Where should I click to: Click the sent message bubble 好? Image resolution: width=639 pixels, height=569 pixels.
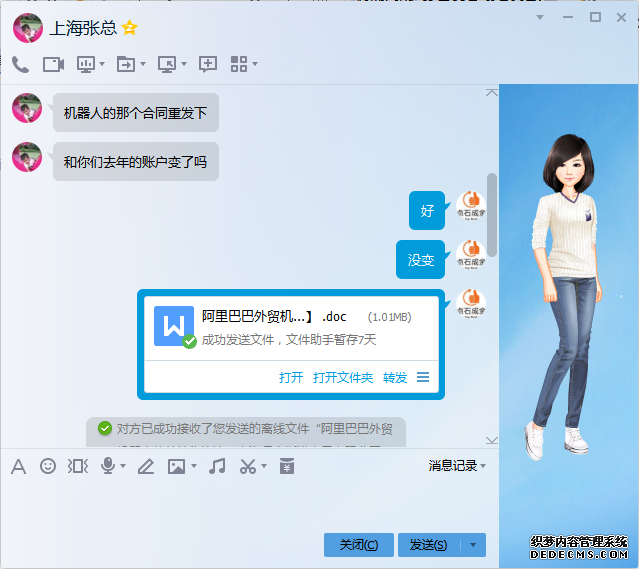point(427,210)
